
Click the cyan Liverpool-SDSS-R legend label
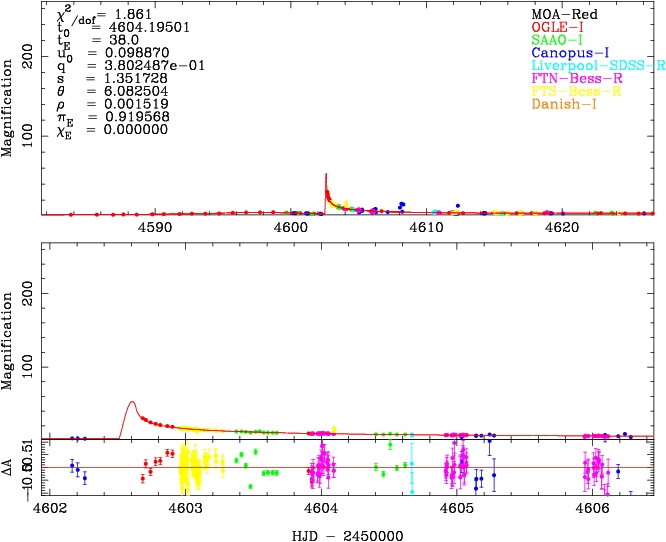click(x=598, y=64)
